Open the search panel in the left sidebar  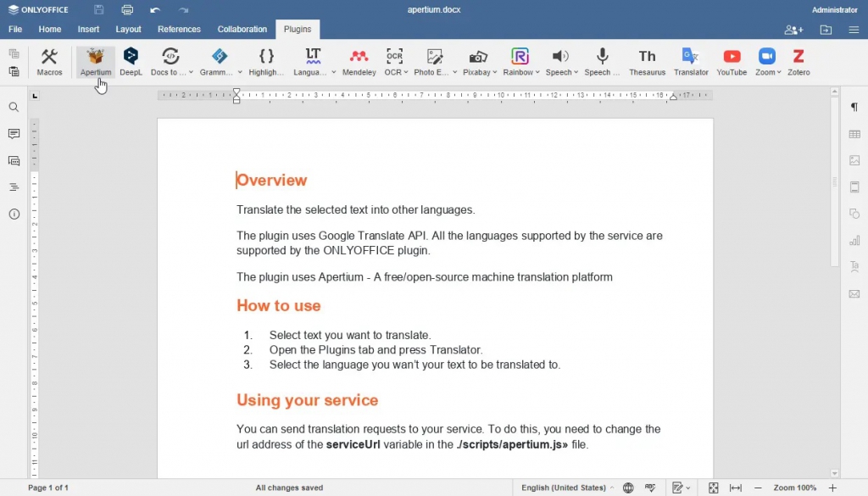coord(14,108)
